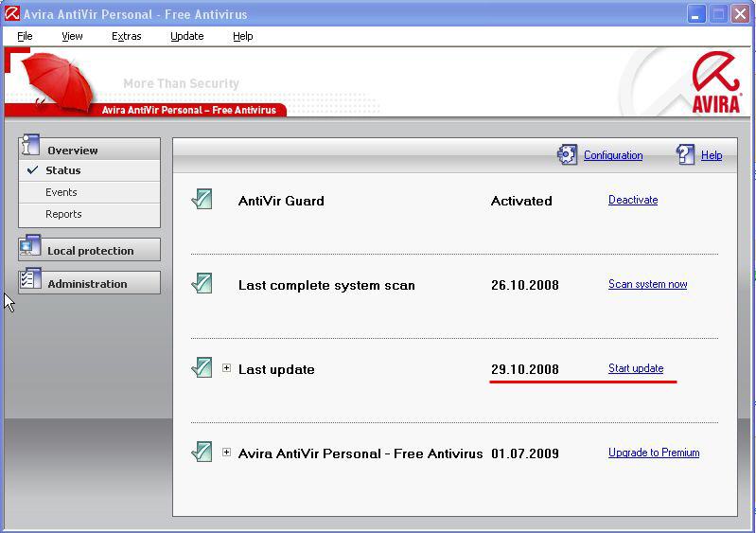
Task: Click the Administration checklist icon
Action: (30, 278)
